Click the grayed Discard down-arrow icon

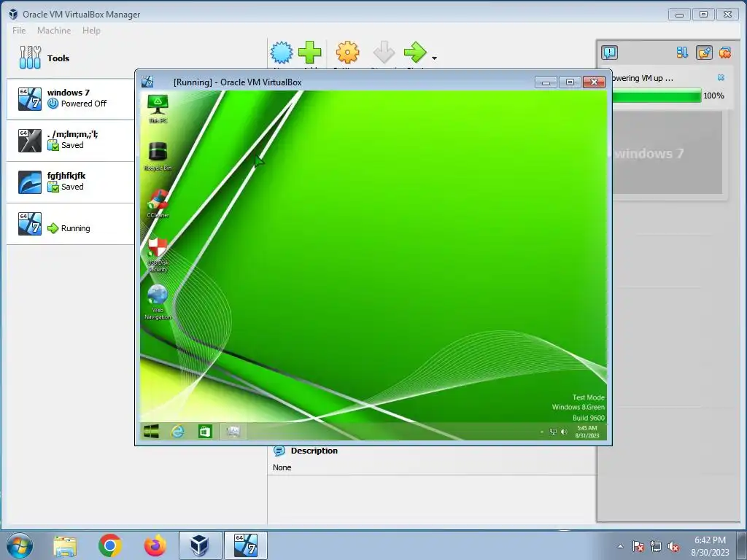tap(384, 52)
